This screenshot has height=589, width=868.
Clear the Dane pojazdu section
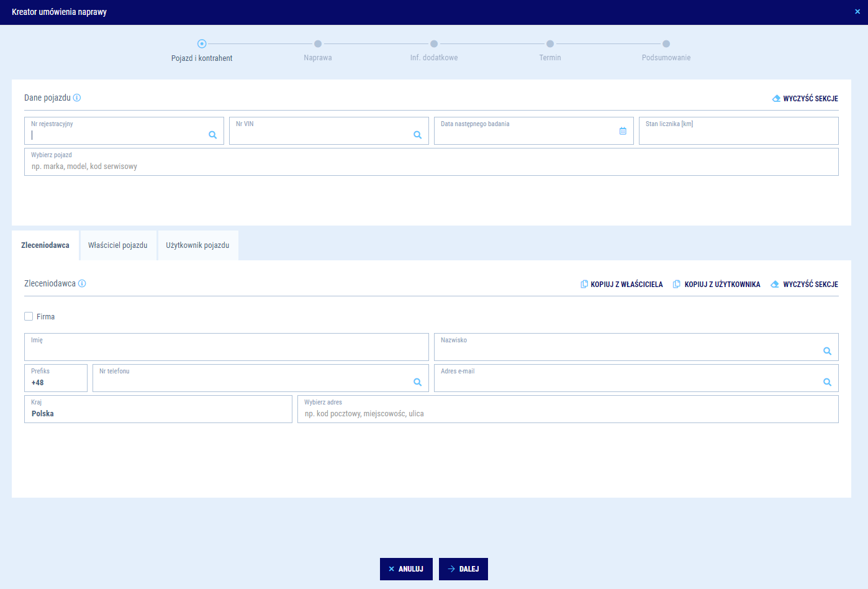805,98
